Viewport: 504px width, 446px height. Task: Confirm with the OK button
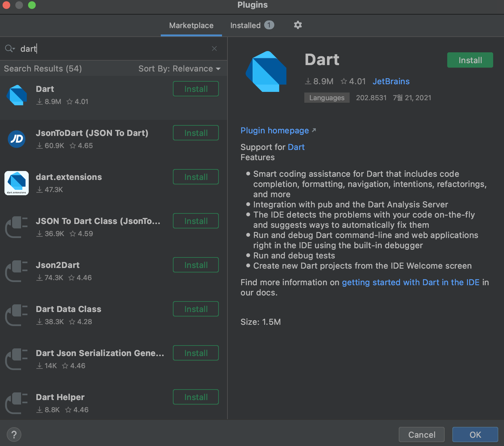point(475,435)
